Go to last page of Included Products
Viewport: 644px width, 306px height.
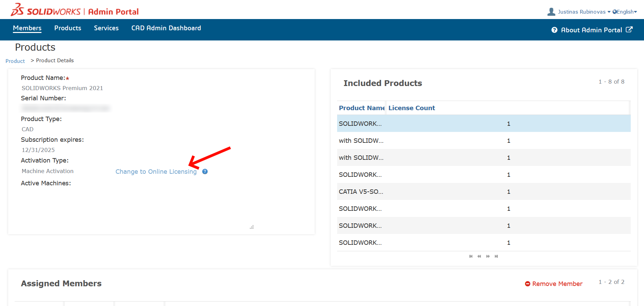coord(496,256)
